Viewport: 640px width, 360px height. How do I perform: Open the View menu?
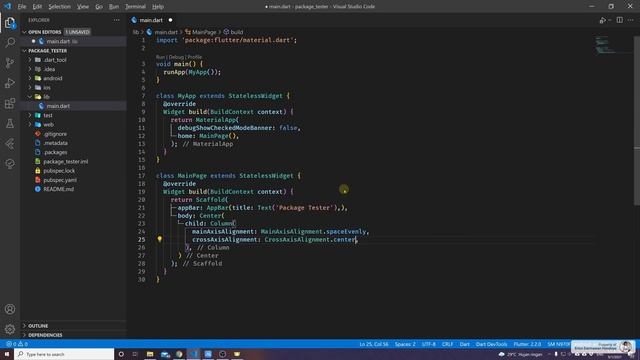(83, 7)
